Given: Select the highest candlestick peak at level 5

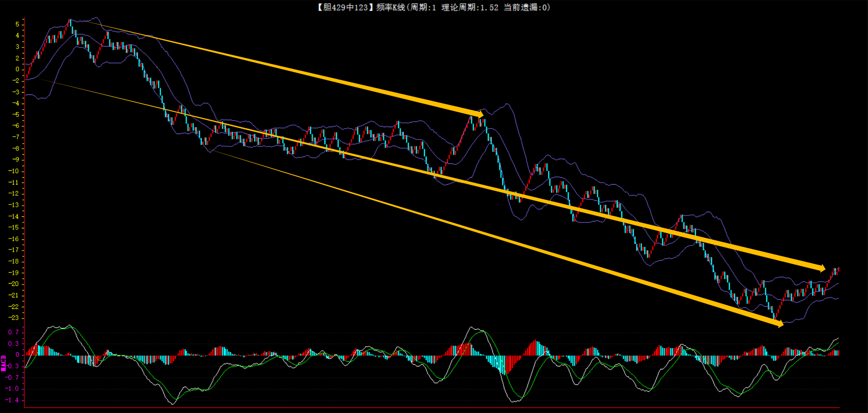Looking at the screenshot, I should (69, 23).
